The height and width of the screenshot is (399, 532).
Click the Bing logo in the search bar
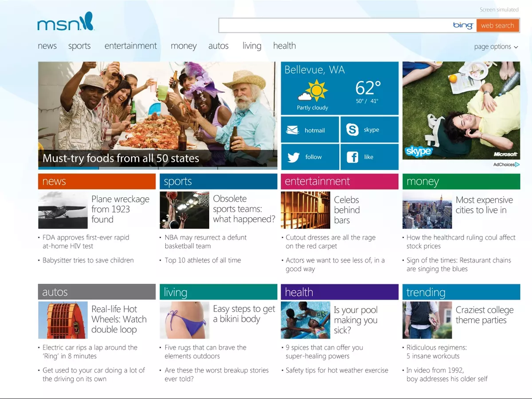(x=463, y=25)
